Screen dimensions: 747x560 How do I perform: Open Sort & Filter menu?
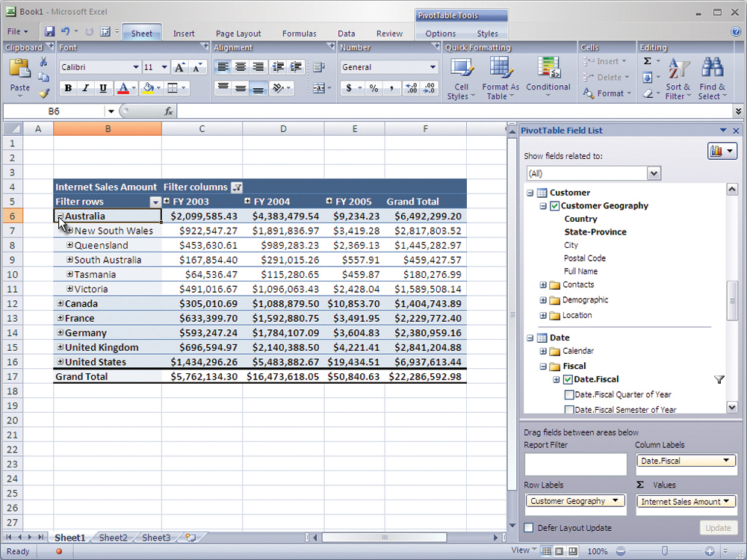point(678,78)
